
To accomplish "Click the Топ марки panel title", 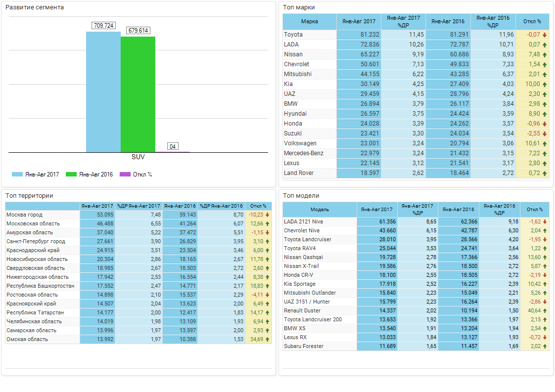I will click(299, 7).
